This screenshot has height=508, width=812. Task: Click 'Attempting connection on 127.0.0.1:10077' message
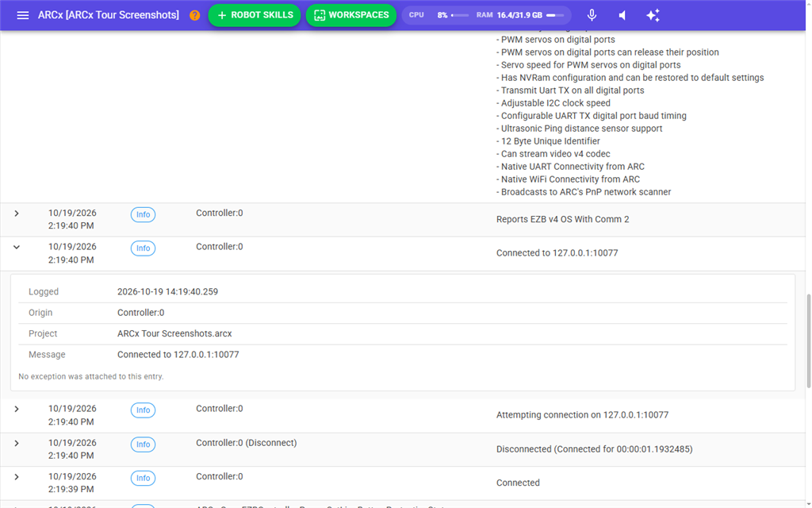582,414
